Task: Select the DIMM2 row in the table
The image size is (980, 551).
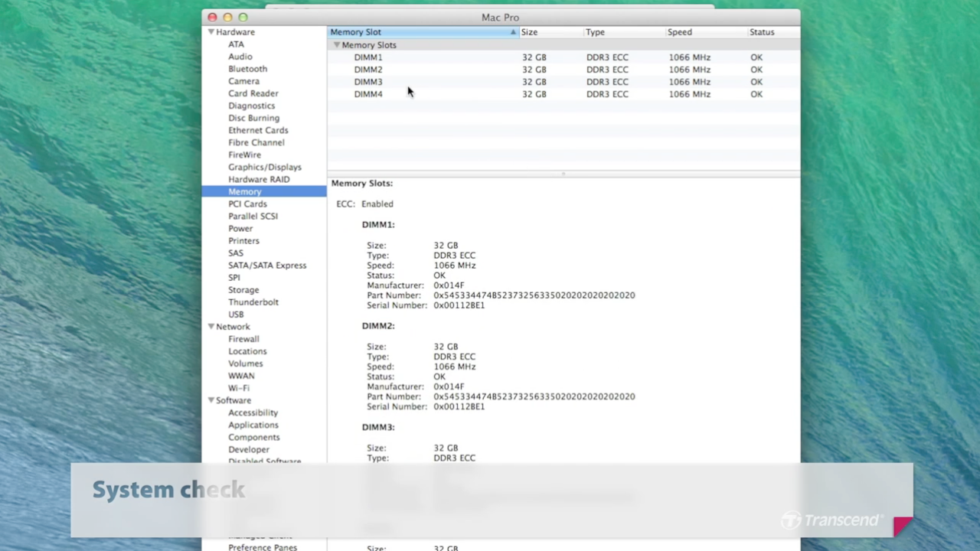Action: pyautogui.click(x=563, y=70)
